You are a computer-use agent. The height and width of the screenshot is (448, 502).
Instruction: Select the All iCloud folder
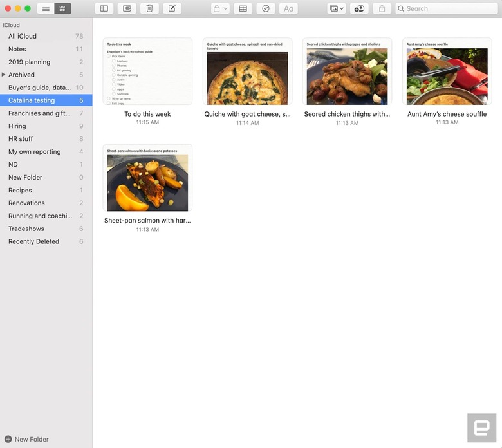46,36
